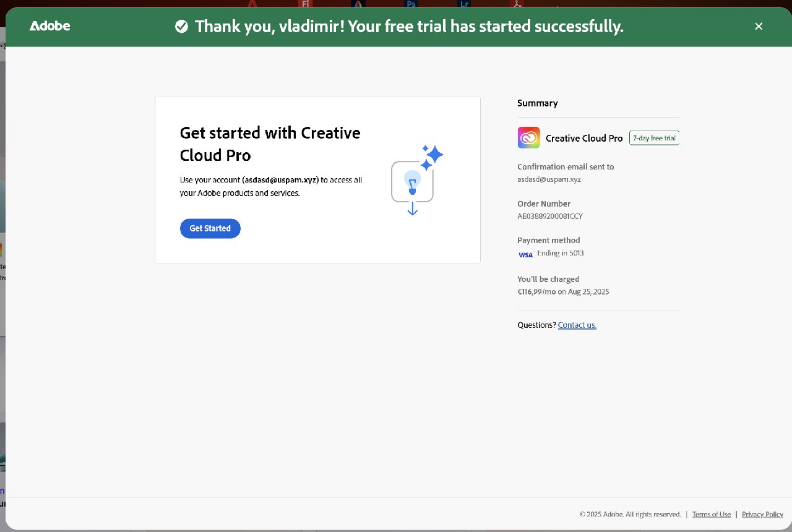Click the white checkmark icon beside Thank you
Screen dimensions: 792x532
(181, 26)
